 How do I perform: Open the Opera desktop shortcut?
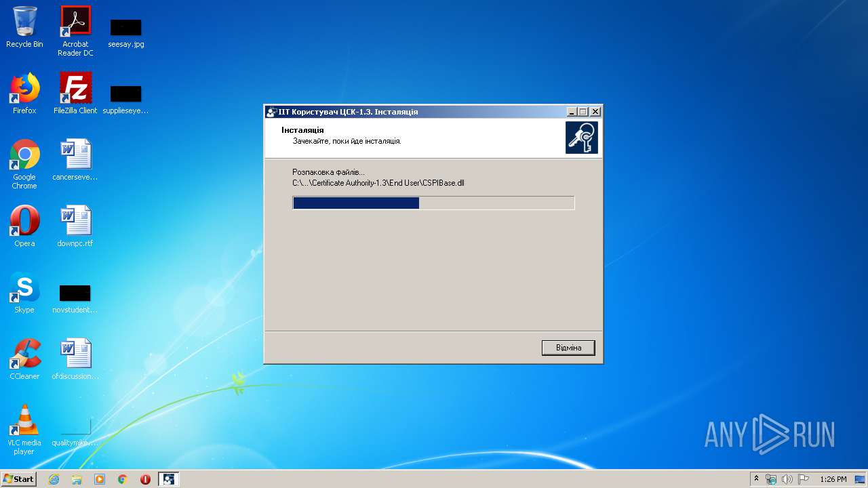tap(24, 226)
